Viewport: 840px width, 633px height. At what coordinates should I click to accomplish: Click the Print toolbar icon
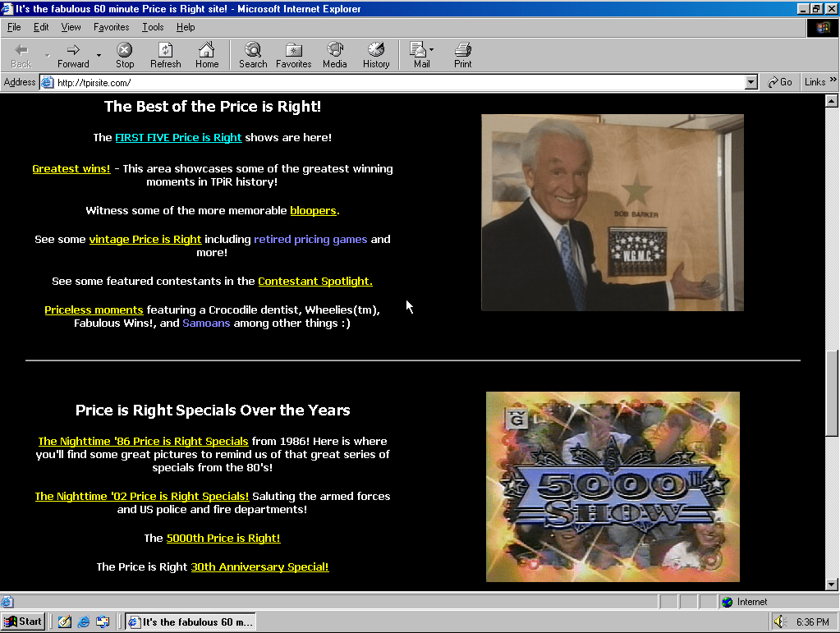click(x=461, y=55)
